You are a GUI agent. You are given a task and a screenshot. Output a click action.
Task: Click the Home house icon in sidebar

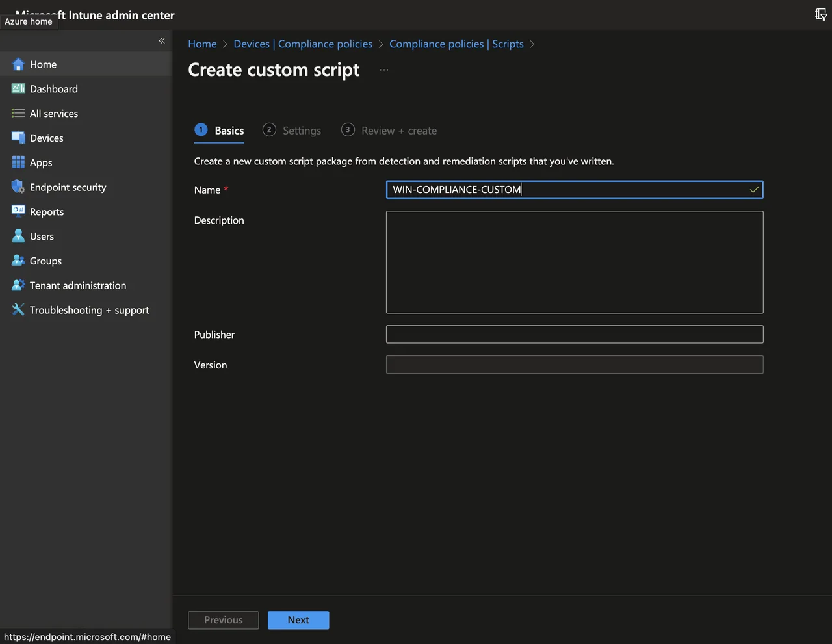(18, 64)
